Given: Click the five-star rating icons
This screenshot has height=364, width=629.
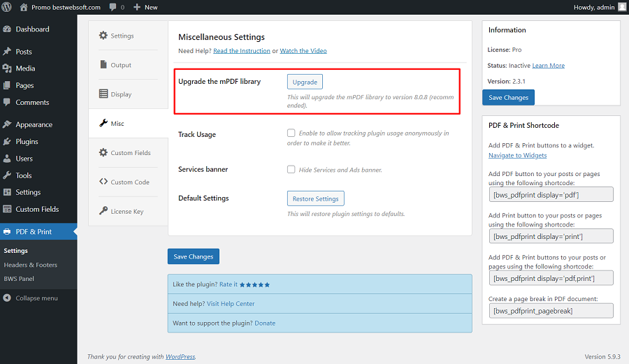Looking at the screenshot, I should (254, 284).
